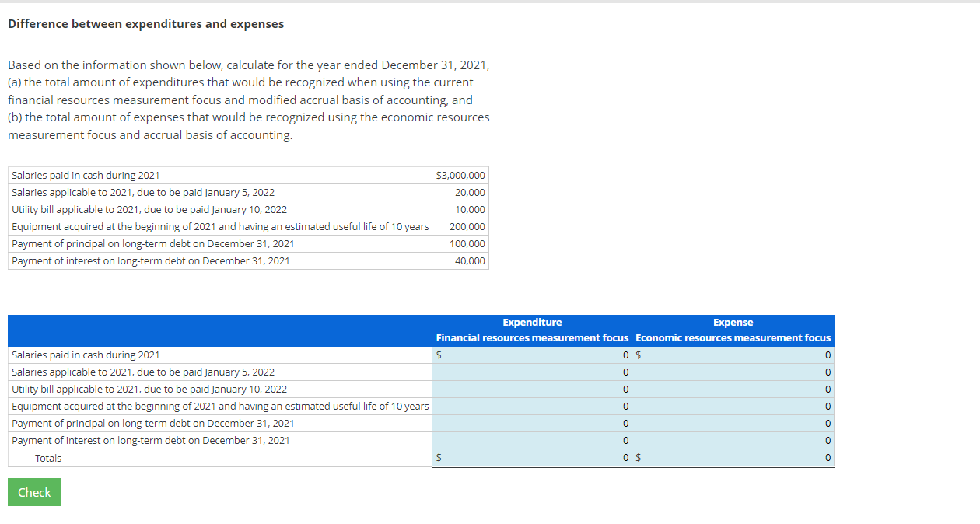Click 'Economic resources measurement focus' subheader
This screenshot has width=980, height=524.
pyautogui.click(x=733, y=338)
